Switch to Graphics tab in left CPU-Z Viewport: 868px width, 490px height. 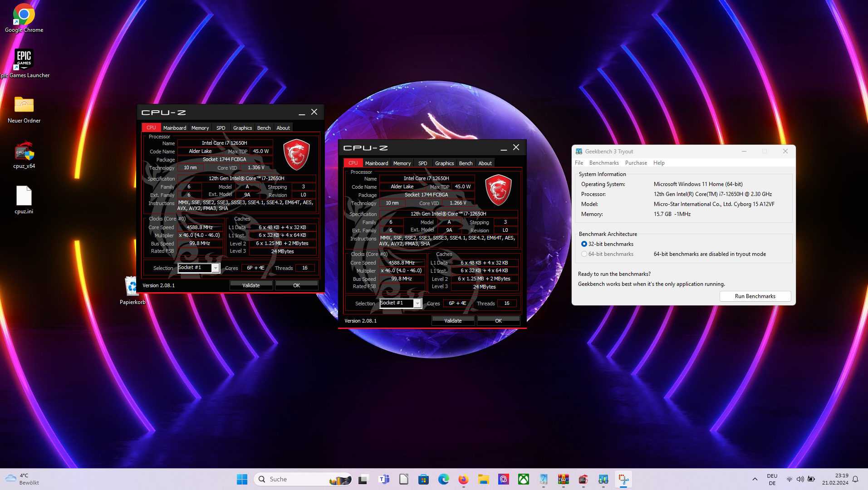[242, 128]
